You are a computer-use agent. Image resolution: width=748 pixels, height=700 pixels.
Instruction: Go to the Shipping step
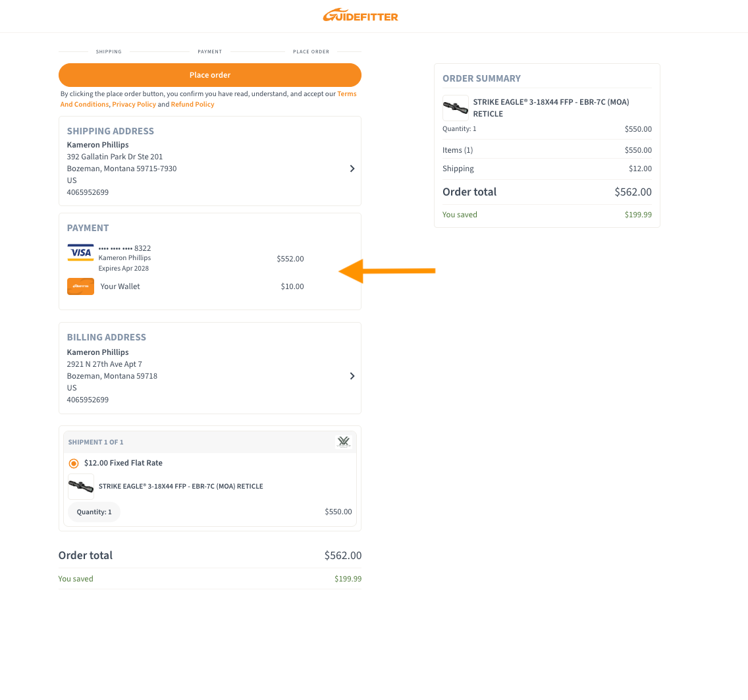[x=109, y=51]
